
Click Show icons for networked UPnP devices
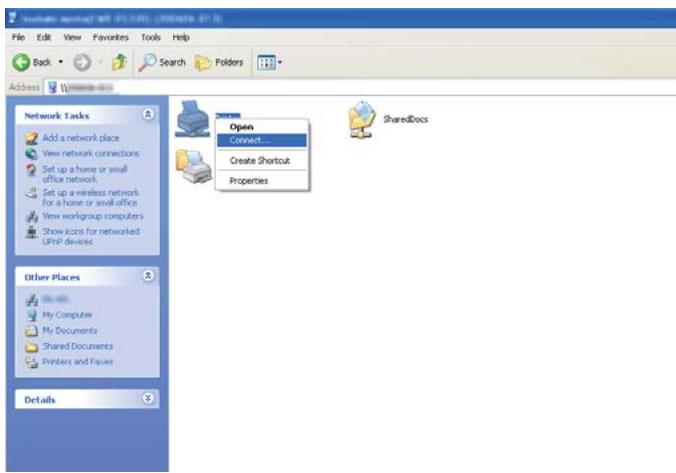91,236
